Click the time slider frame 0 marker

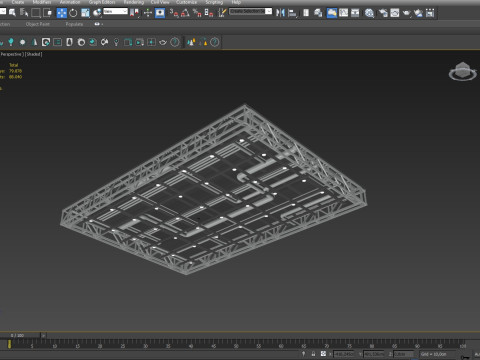pos(9,344)
